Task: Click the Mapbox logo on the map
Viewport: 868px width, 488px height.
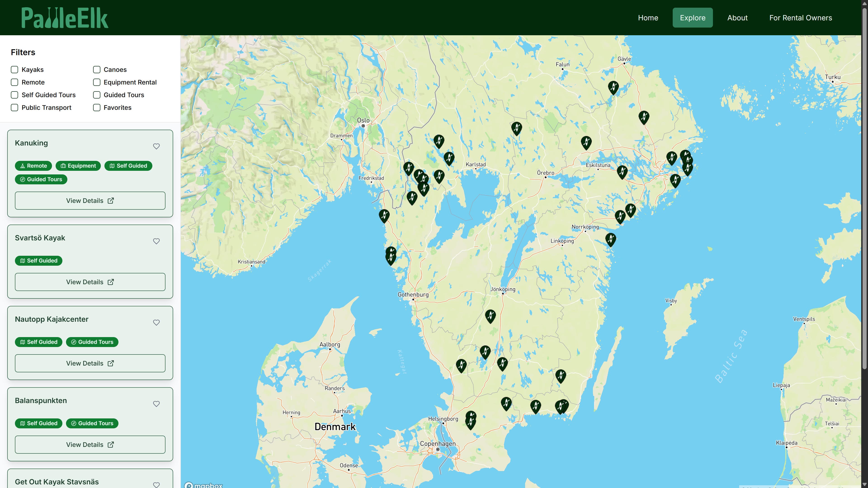Action: 204,485
